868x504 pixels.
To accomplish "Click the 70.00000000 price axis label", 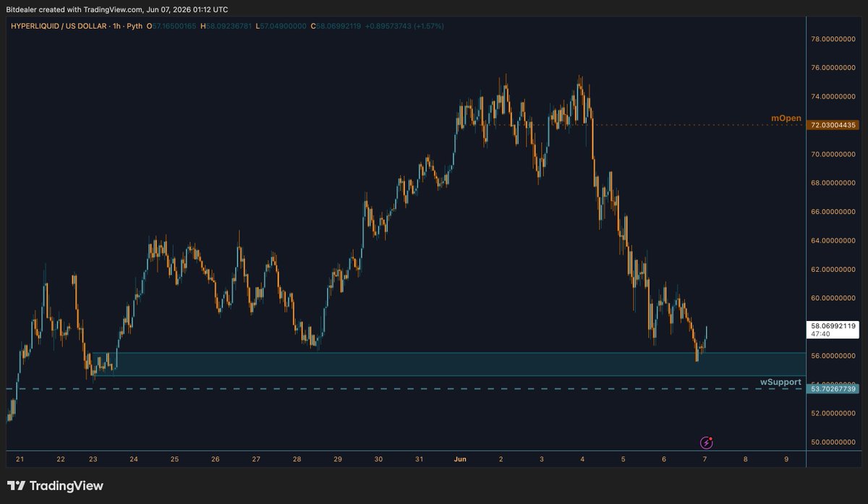I will pos(834,154).
